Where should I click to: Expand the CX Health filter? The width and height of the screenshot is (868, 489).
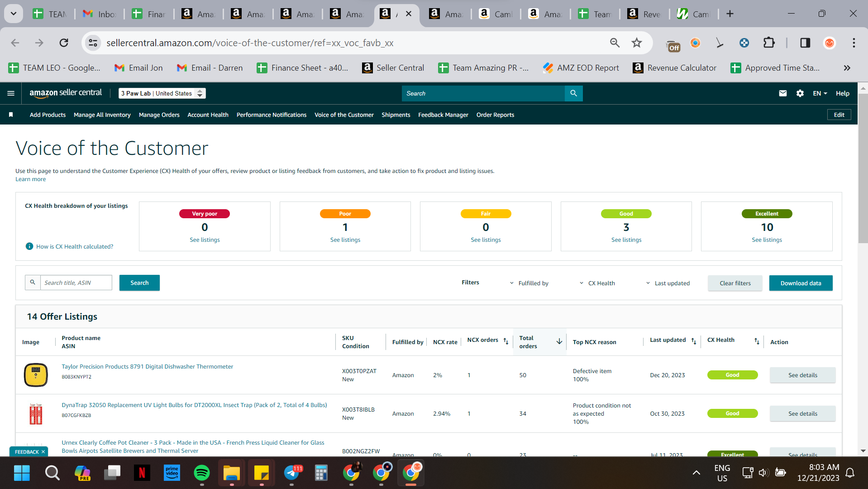pyautogui.click(x=597, y=283)
